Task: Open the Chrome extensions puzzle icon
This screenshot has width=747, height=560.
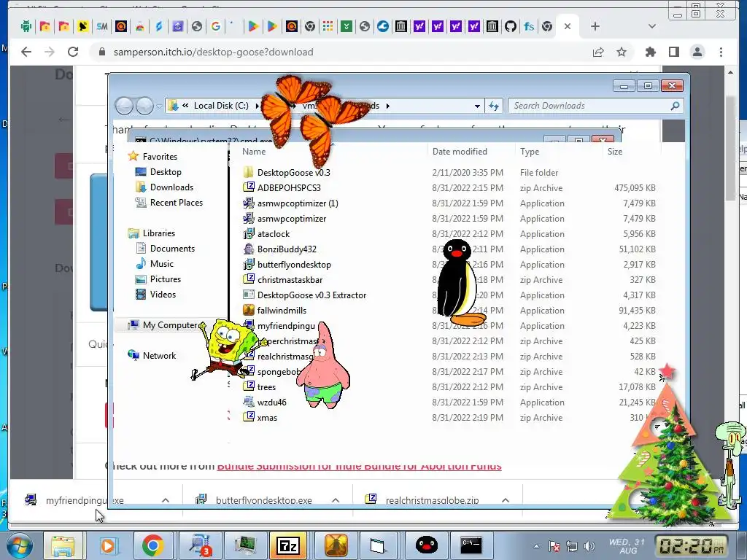Action: [650, 52]
